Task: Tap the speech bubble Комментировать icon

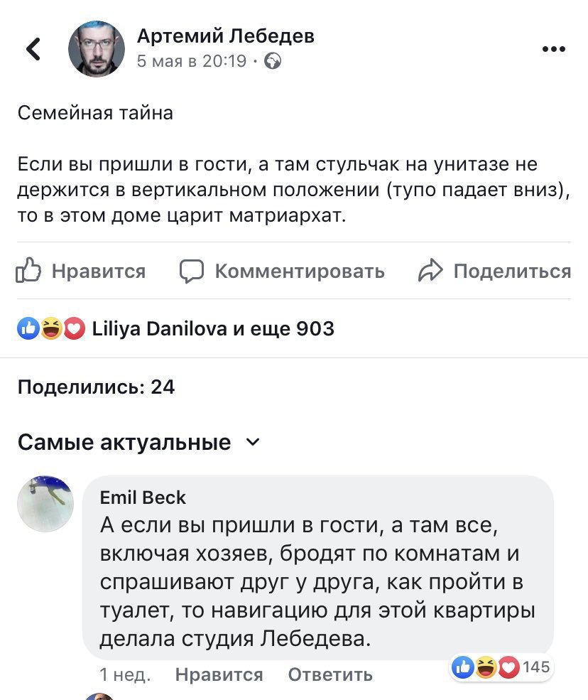Action: [192, 271]
